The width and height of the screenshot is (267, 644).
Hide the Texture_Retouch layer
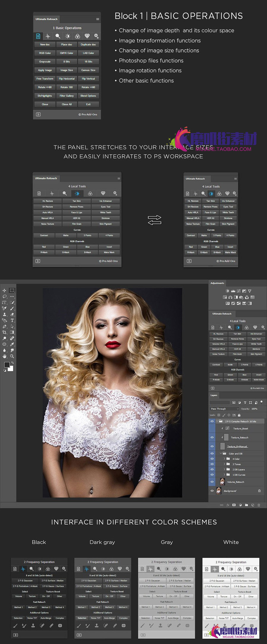[212, 437]
